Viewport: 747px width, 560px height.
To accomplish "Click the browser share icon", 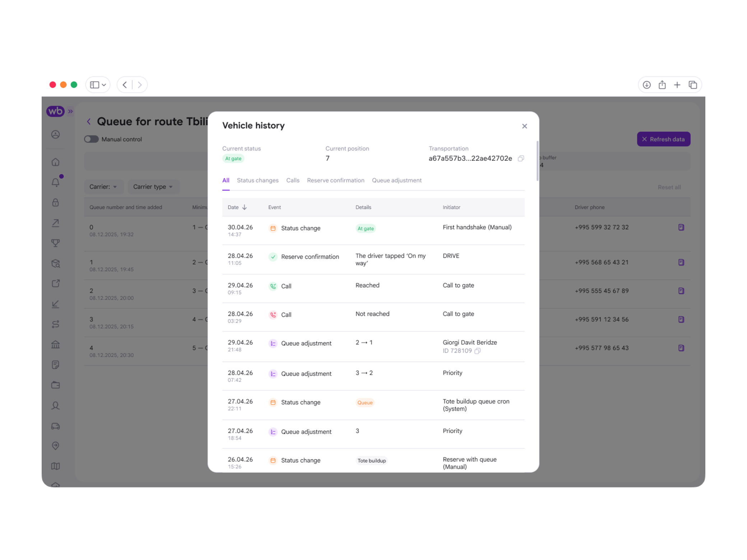I will point(662,85).
